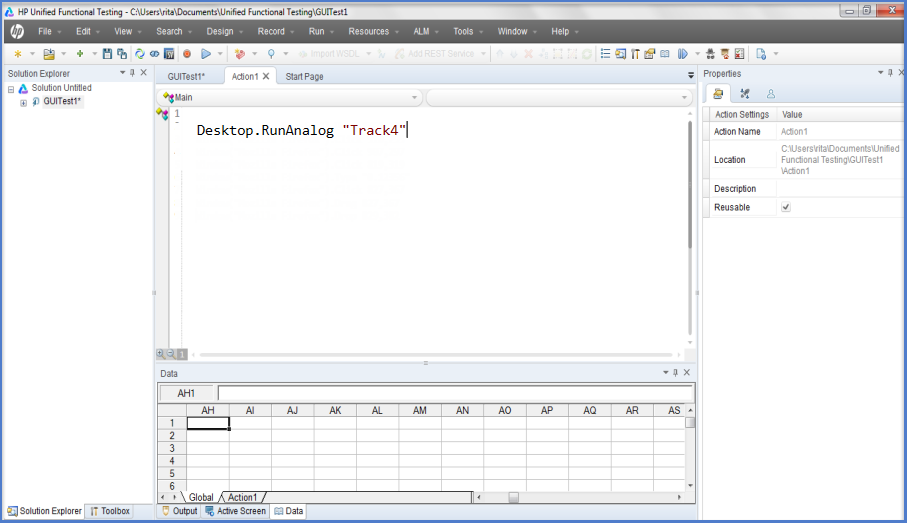This screenshot has height=523, width=907.
Task: Click the stacked-folders toolbar icon
Action: point(650,54)
